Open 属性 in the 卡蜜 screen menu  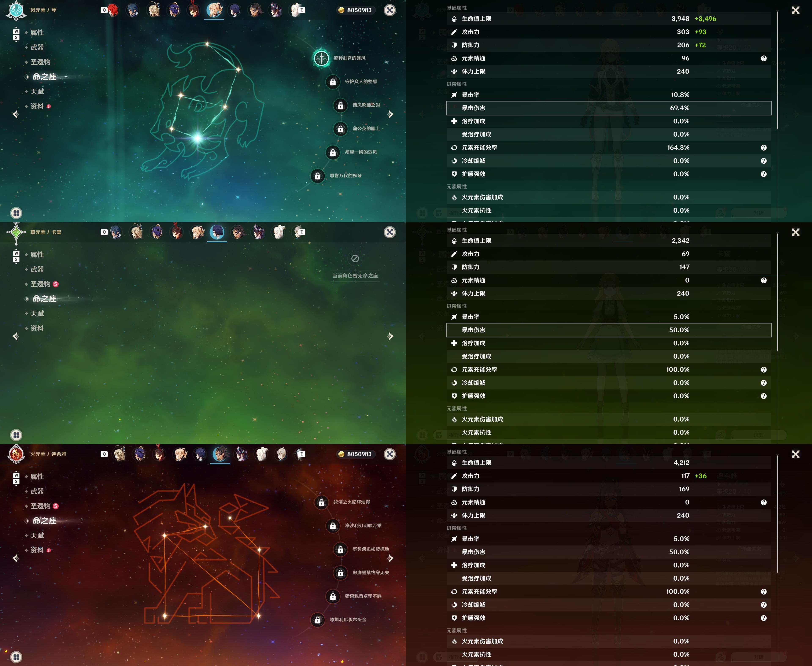pos(37,255)
